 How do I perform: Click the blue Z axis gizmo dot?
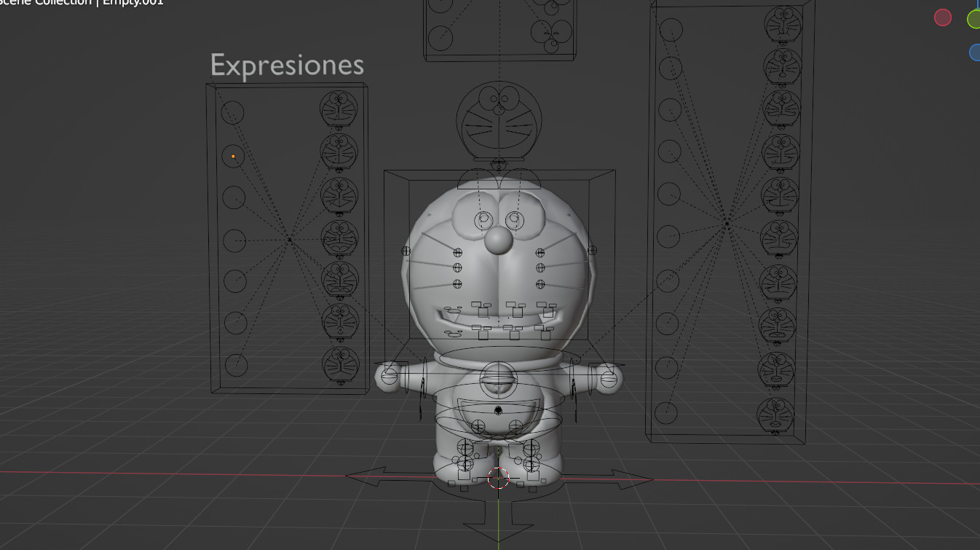975,52
